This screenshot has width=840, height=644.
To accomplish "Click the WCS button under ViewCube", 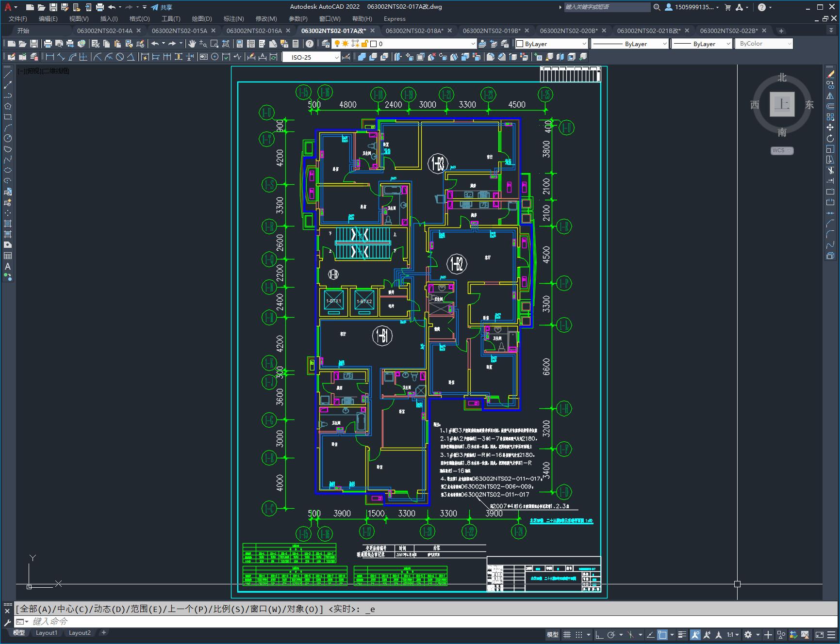I will click(782, 150).
